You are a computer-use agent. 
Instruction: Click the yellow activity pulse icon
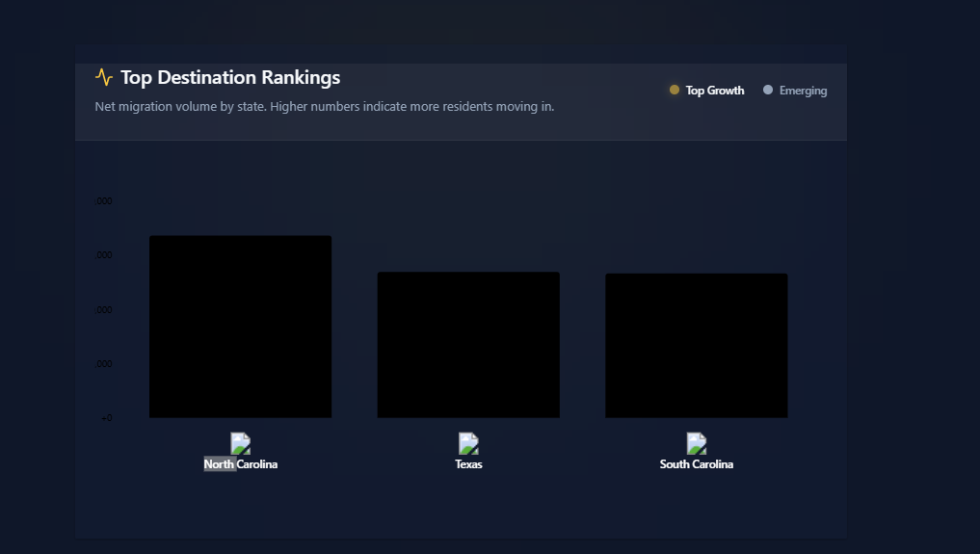tap(104, 77)
